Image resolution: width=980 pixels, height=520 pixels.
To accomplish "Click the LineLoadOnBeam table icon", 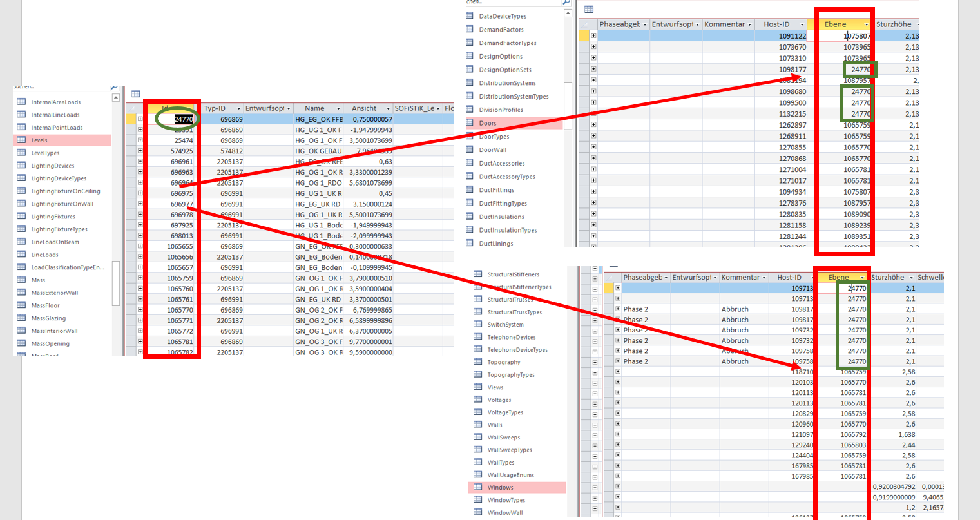I will point(21,242).
